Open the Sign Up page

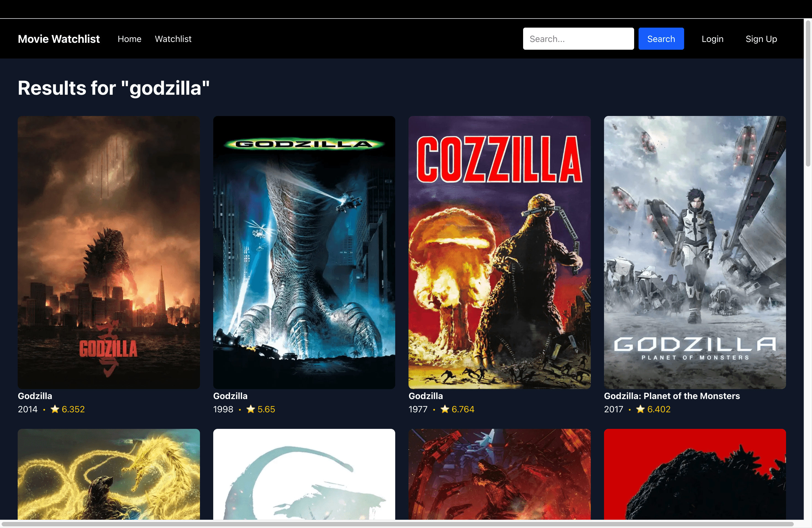[x=761, y=39]
